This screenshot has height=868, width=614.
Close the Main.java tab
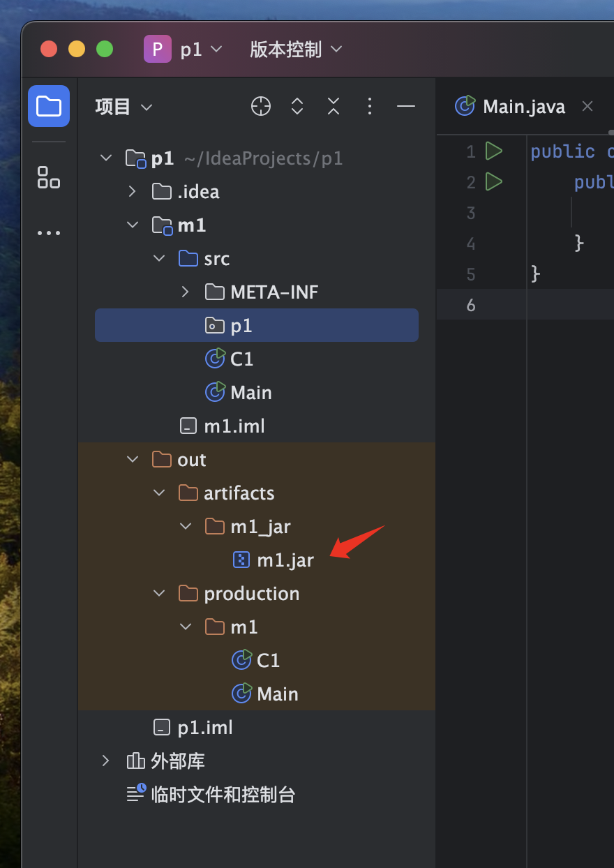587,107
